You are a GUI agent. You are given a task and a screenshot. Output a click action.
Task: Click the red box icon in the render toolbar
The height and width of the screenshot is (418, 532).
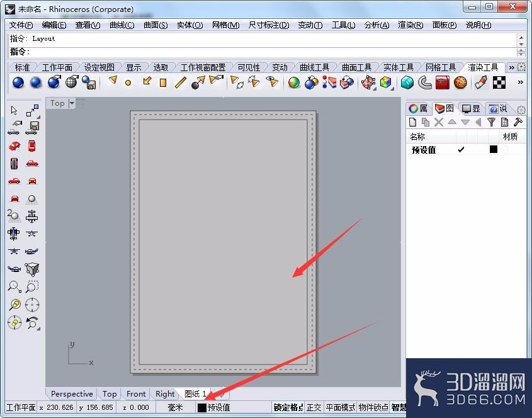point(442,82)
